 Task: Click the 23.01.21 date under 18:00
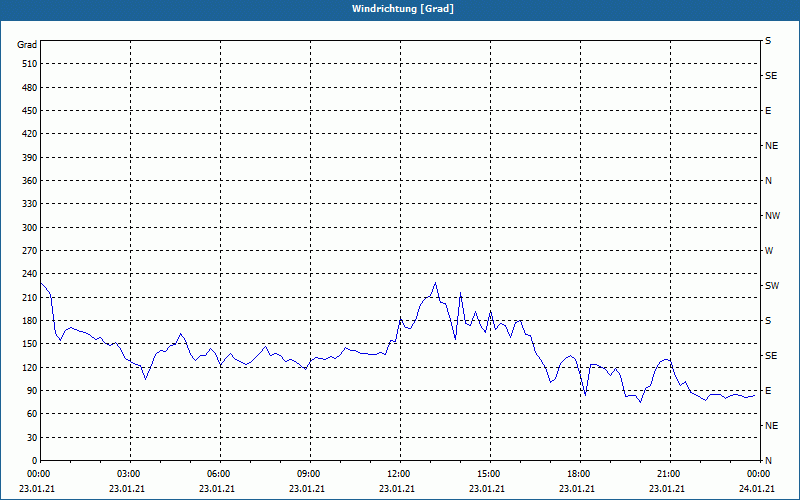(577, 489)
